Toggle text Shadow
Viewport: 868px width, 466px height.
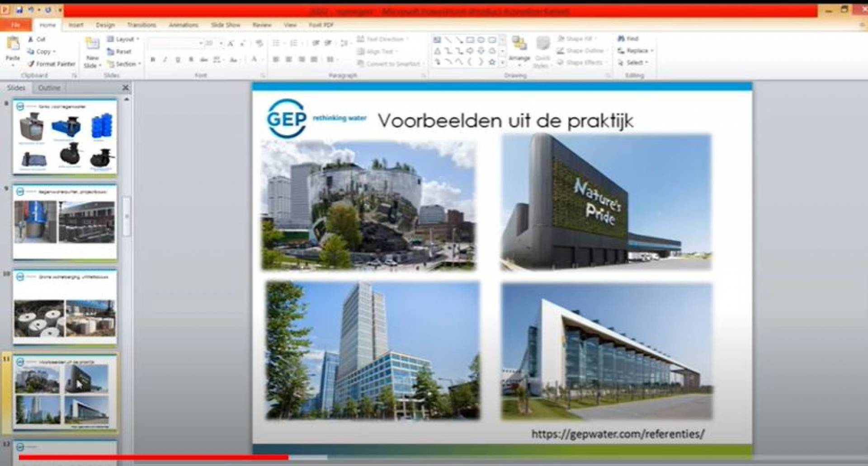(x=191, y=60)
